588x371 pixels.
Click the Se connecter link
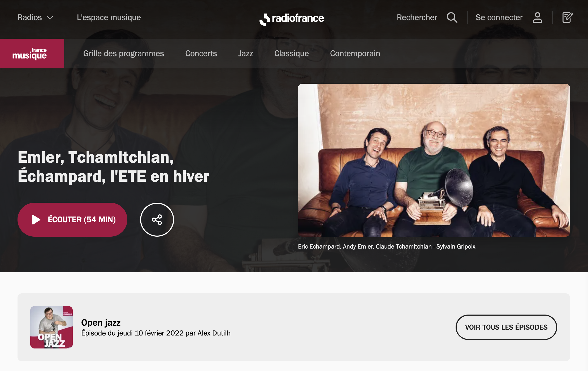[499, 17]
